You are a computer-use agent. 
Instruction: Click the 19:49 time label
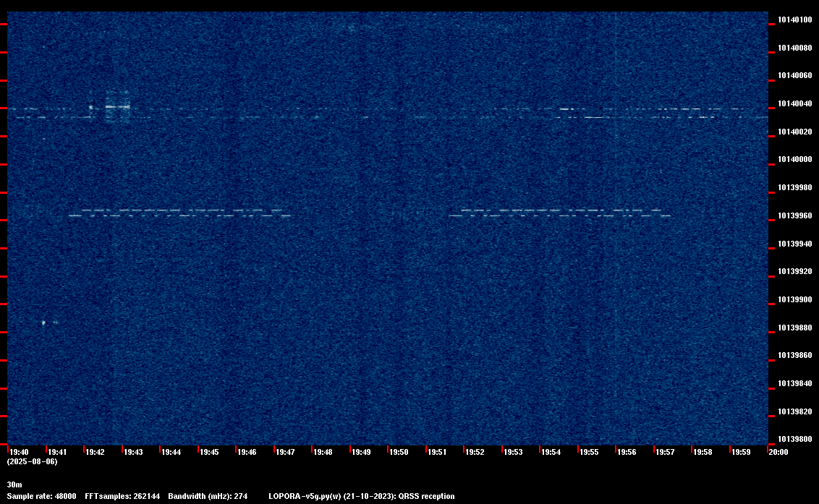(x=362, y=452)
